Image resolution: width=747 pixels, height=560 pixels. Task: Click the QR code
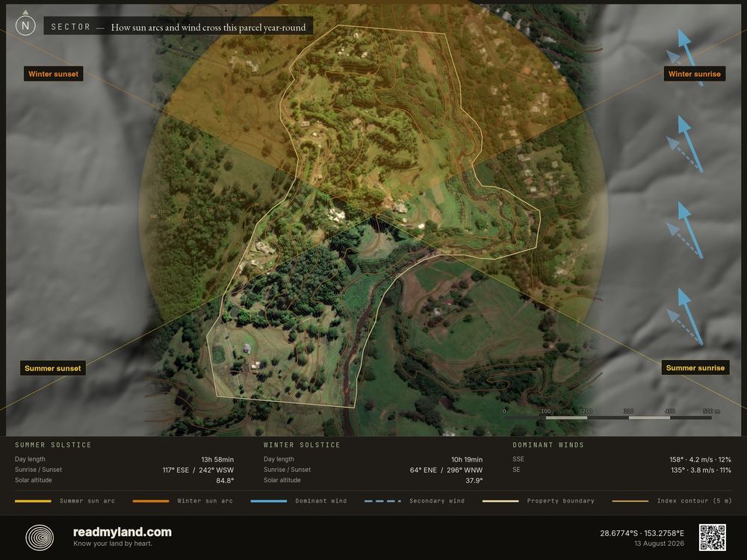[x=712, y=537]
